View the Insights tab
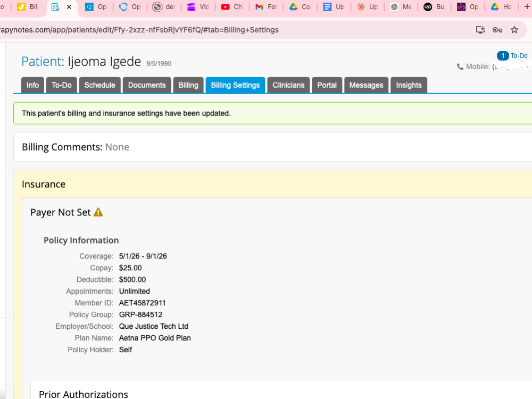 click(409, 85)
